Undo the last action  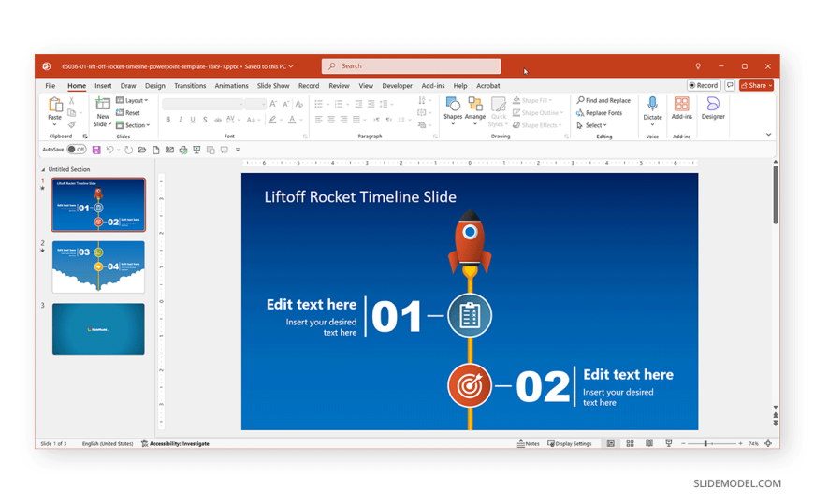point(110,150)
